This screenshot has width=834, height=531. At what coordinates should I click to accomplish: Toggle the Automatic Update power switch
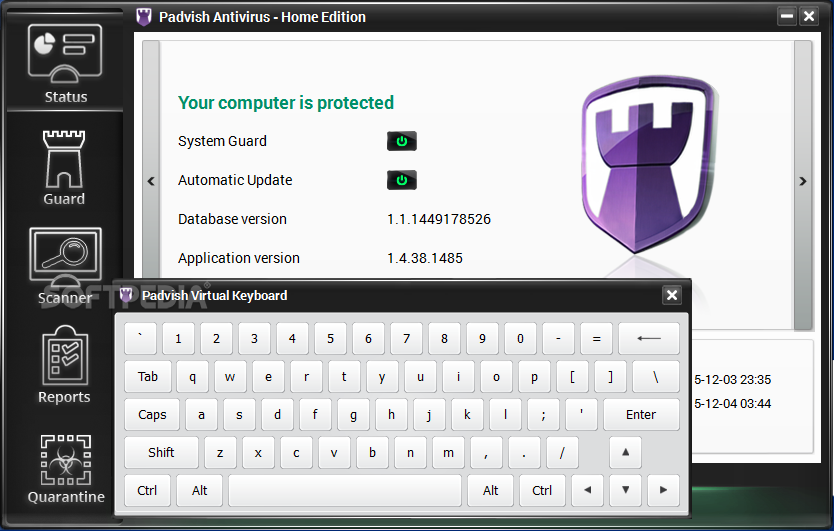[x=402, y=180]
